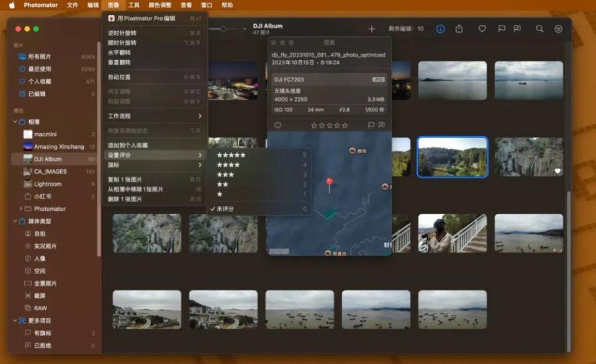The height and width of the screenshot is (364, 596).
Task: Select checked 未评分 option
Action: coord(258,209)
